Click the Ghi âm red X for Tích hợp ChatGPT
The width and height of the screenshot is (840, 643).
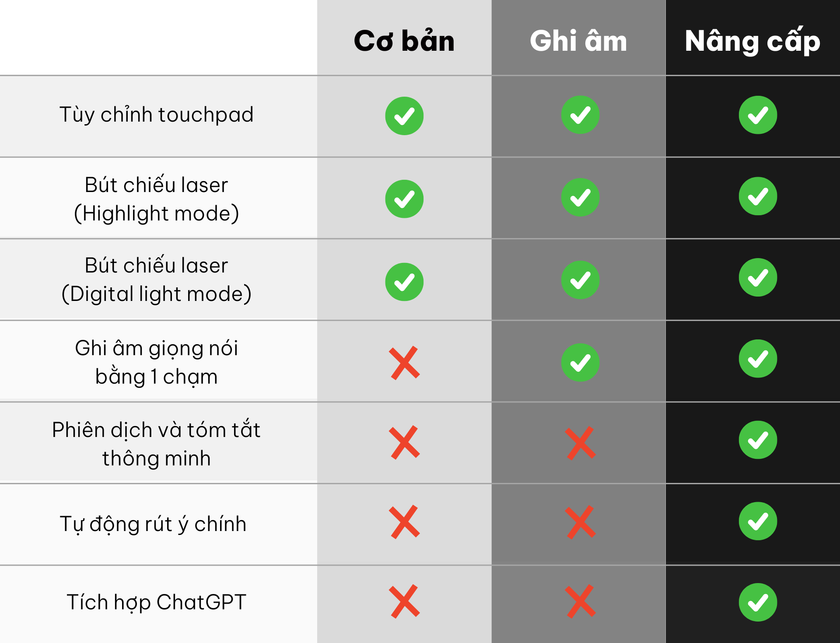click(x=581, y=601)
